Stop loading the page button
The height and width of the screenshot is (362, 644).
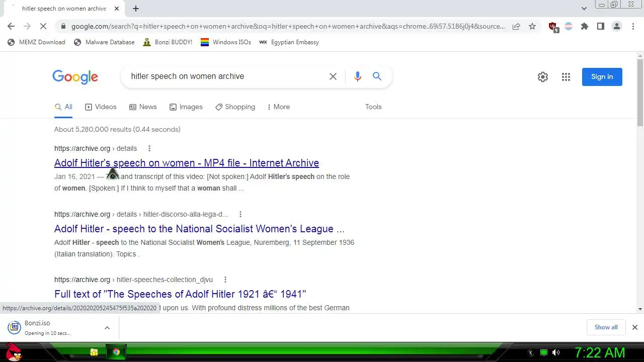pos(43,26)
